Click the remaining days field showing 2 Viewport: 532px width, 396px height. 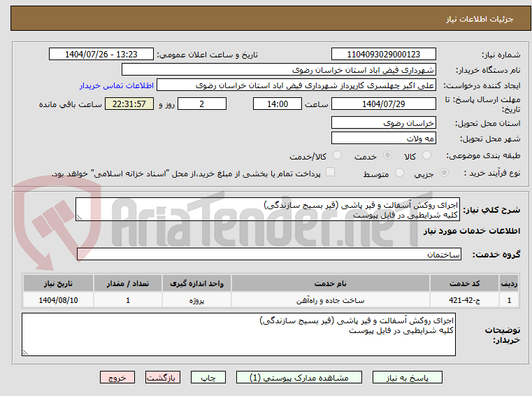pyautogui.click(x=202, y=104)
